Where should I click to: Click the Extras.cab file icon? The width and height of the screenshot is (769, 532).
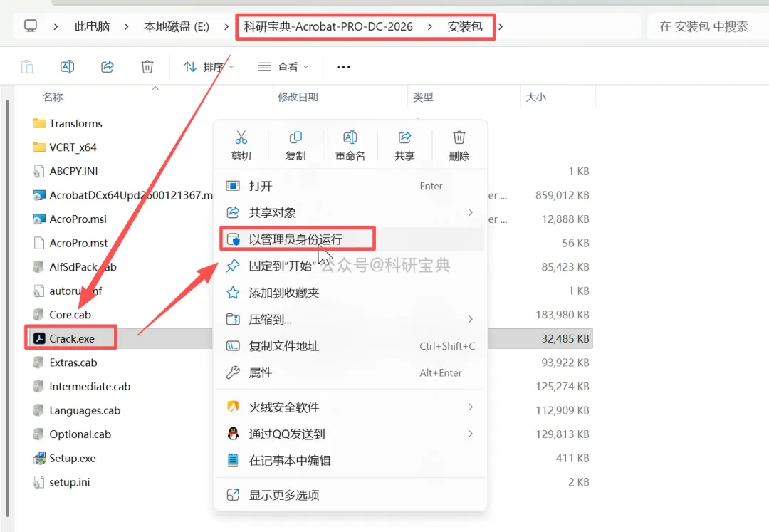[x=38, y=363]
